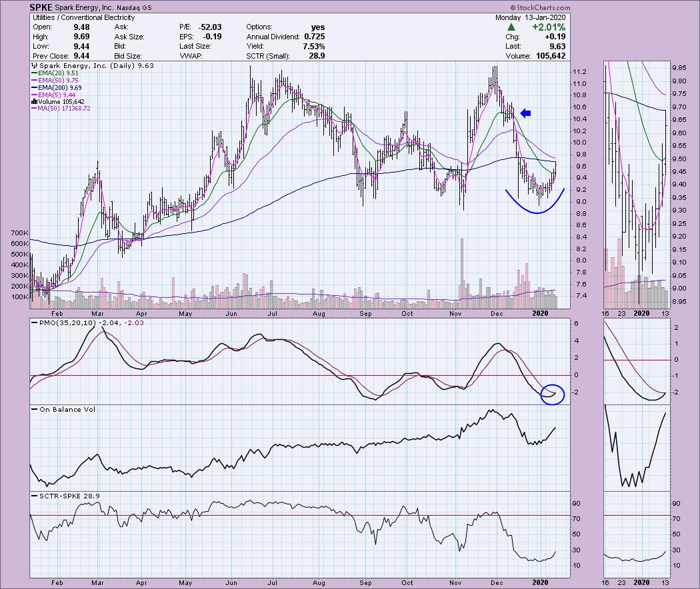This screenshot has width=700, height=589.
Task: Click the company name Spark Energy, Inc. in the header
Action: point(84,7)
